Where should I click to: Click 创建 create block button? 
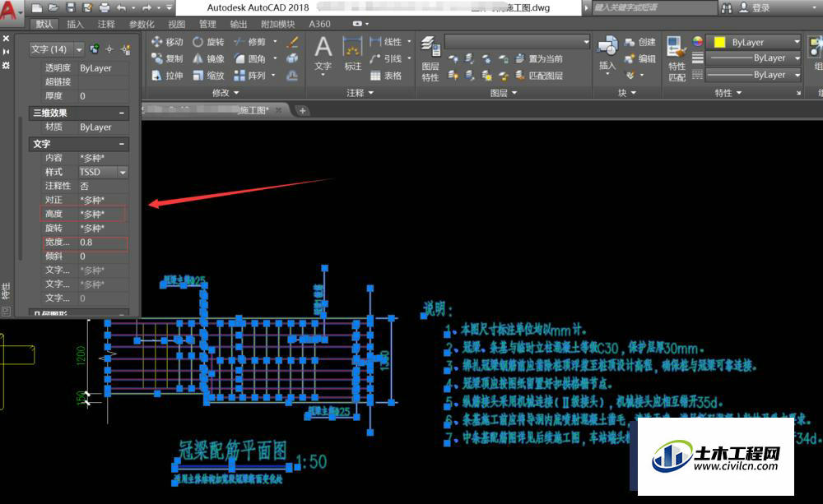639,42
